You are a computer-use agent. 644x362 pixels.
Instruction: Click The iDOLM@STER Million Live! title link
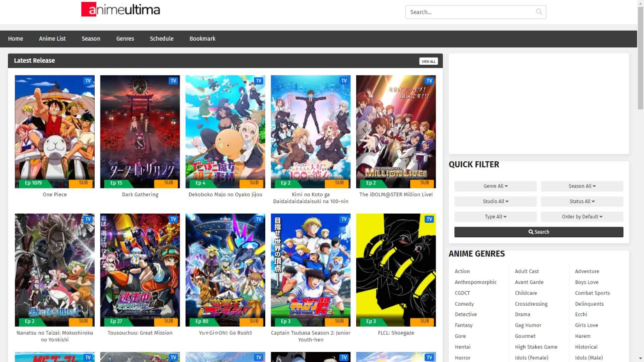(396, 195)
